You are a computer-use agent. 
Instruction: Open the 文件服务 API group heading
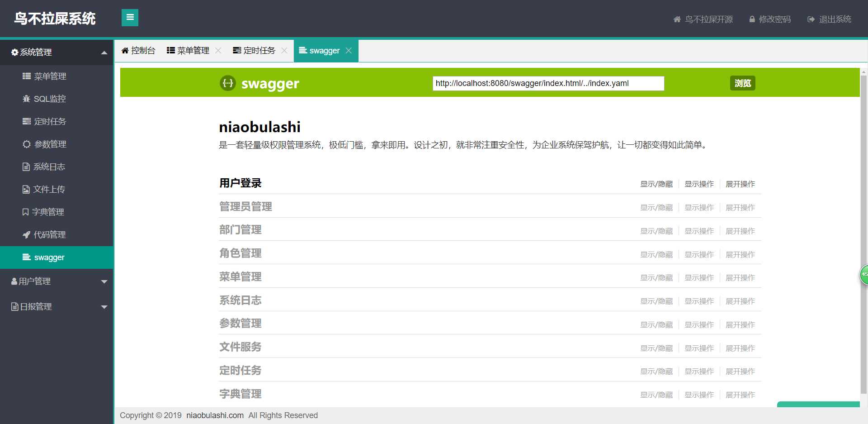(241, 347)
